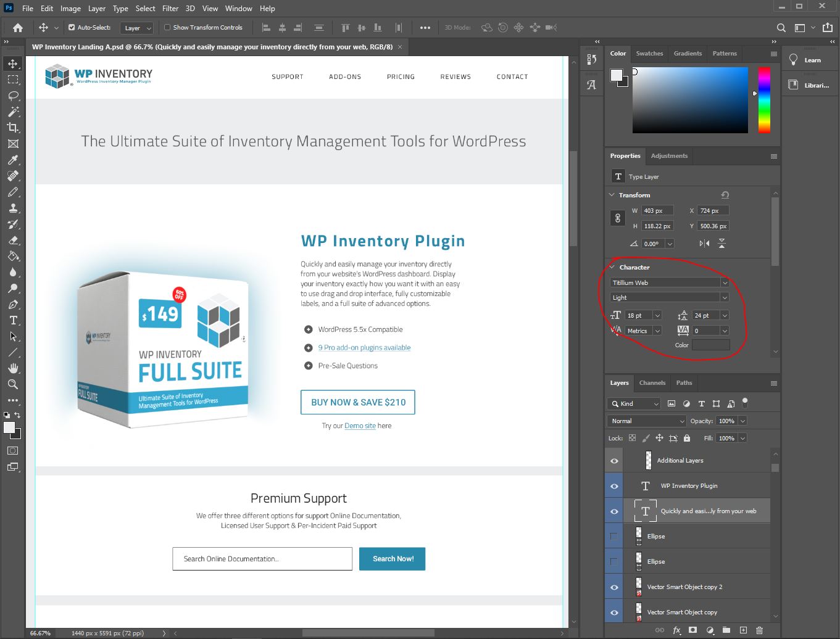This screenshot has width=840, height=639.
Task: Open the 18 pt font size dropdown
Action: click(657, 315)
